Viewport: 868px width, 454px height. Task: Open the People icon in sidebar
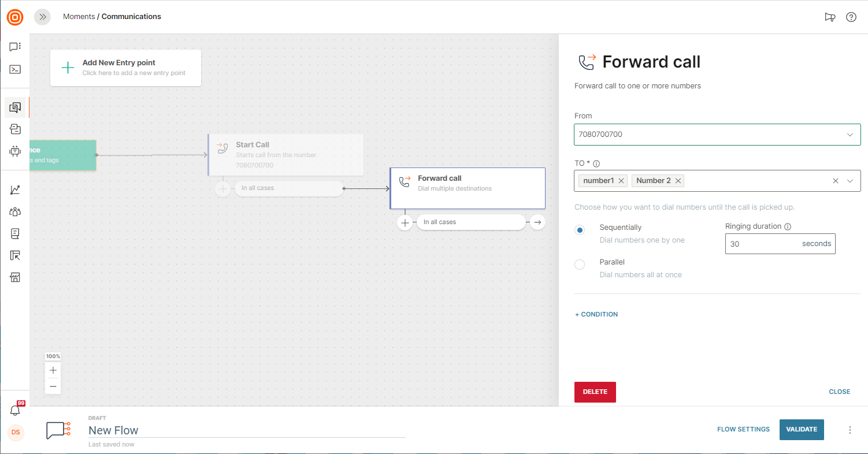(16, 212)
